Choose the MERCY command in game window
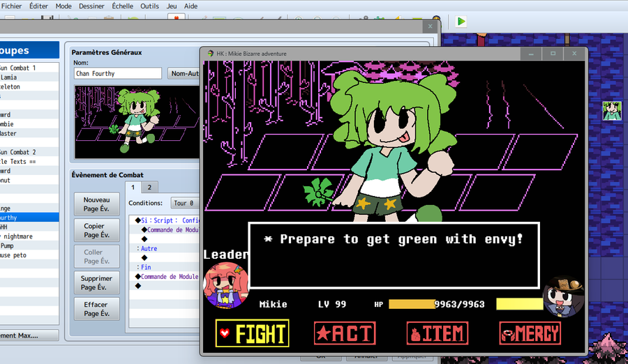 click(x=530, y=333)
